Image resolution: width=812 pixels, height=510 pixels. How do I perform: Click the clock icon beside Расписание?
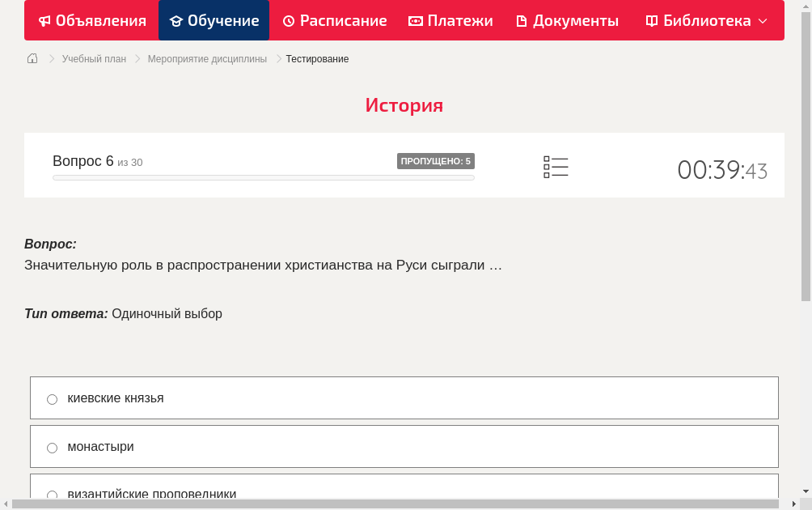click(287, 20)
